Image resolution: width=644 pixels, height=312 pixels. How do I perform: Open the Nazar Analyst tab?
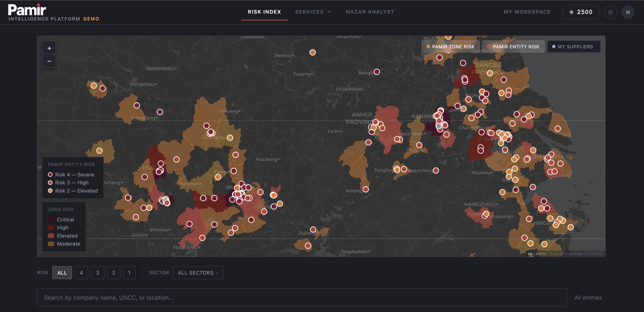click(370, 12)
